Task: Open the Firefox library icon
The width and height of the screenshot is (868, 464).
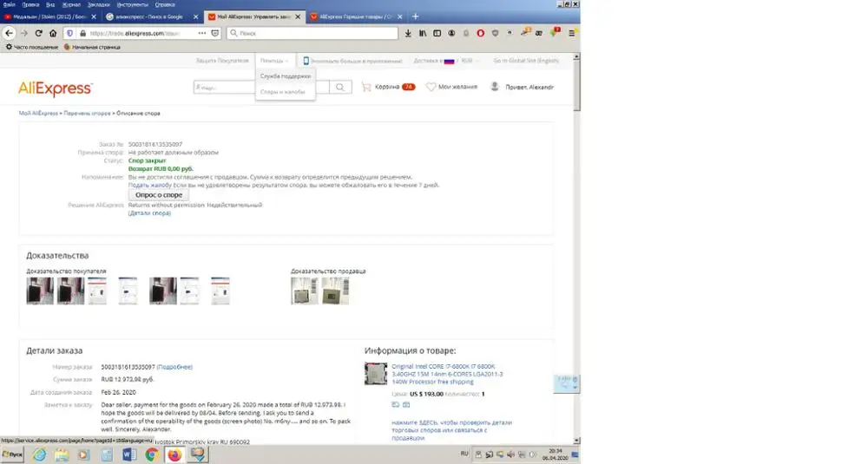Action: [423, 33]
